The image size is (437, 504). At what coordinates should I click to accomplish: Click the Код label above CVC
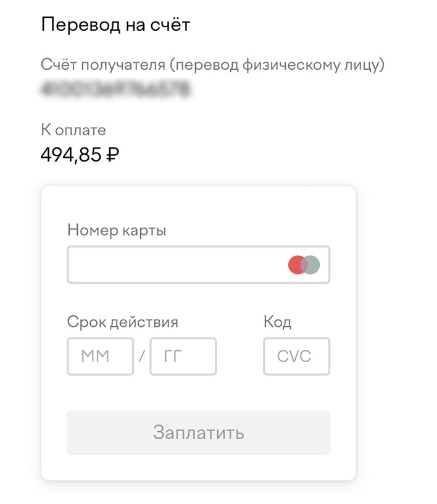(x=277, y=321)
